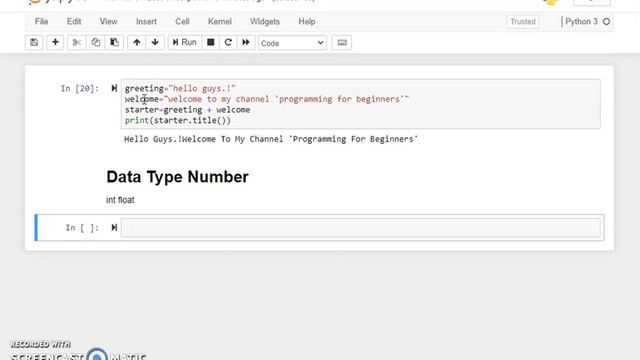Image resolution: width=640 pixels, height=360 pixels.
Task: Restart the kernel circular arrow icon
Action: click(228, 42)
